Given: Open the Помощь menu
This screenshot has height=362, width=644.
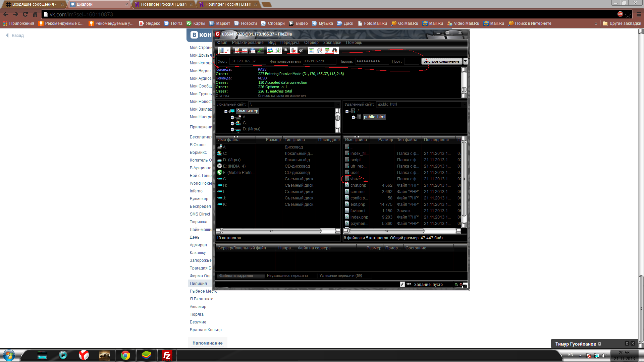Looking at the screenshot, I should [x=354, y=43].
